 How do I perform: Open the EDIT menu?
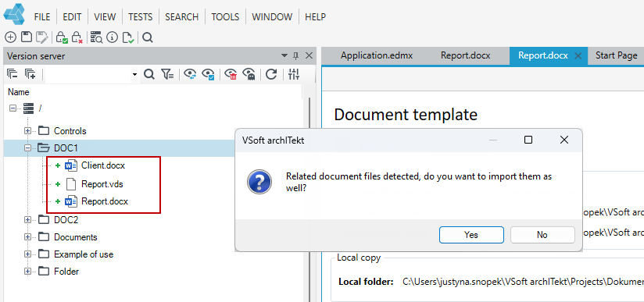coord(72,17)
